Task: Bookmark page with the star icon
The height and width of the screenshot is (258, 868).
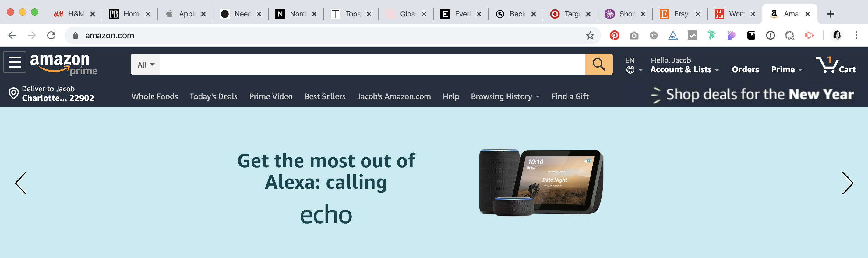Action: tap(590, 35)
